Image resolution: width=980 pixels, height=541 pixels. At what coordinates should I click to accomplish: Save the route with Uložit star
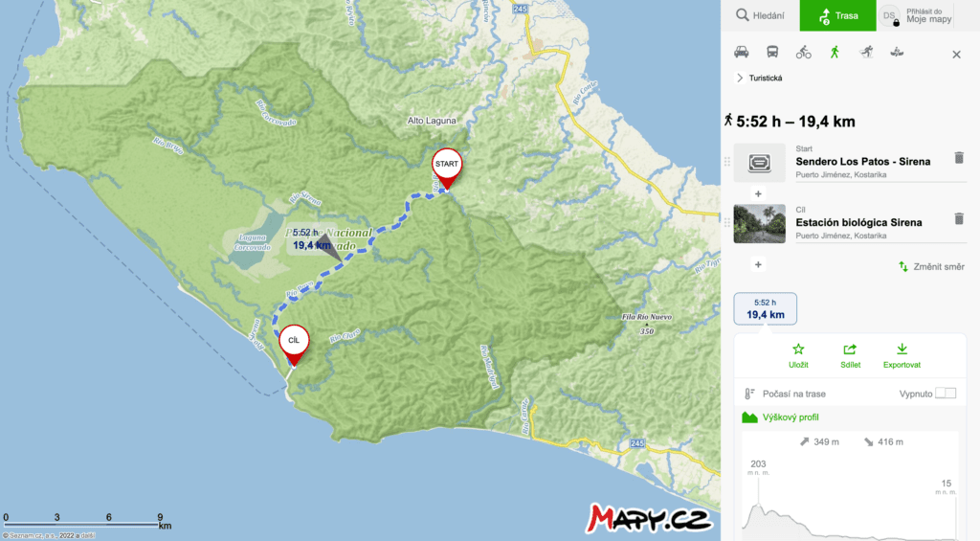pyautogui.click(x=798, y=356)
